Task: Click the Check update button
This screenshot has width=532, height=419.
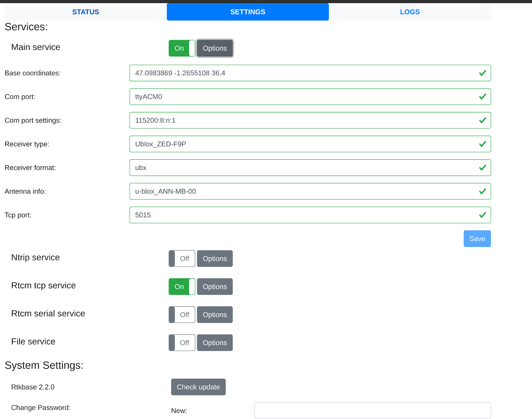Action: click(x=199, y=387)
